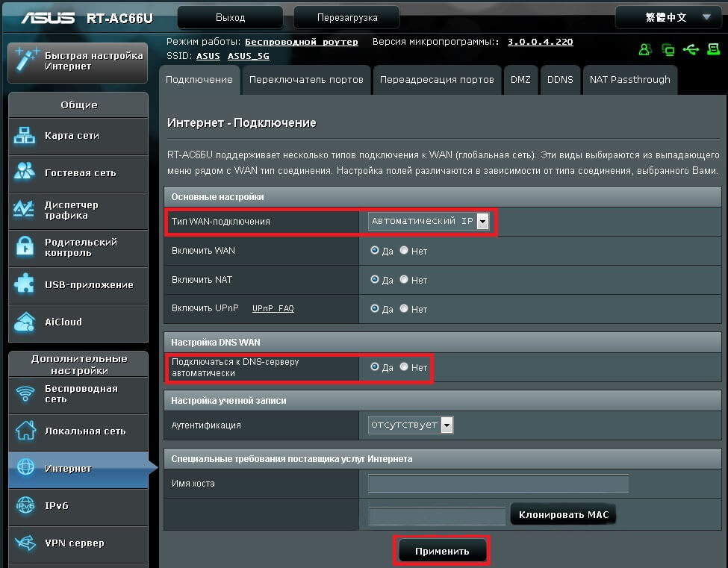Screen dimensions: 728x568
Task: Click the Карта сети network map icon
Action: pos(24,136)
